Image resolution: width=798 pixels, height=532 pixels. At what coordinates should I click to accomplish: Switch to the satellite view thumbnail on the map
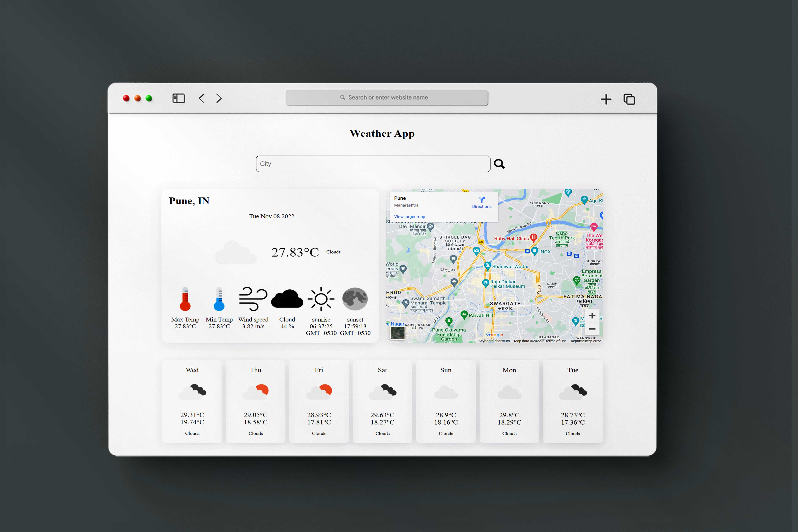click(397, 333)
